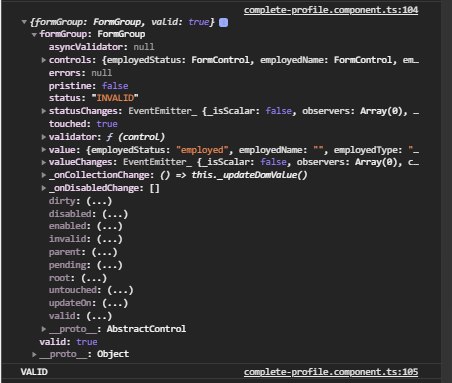Image resolution: width=452 pixels, height=383 pixels.
Task: Expand the controls property
Action: pyautogui.click(x=44, y=60)
